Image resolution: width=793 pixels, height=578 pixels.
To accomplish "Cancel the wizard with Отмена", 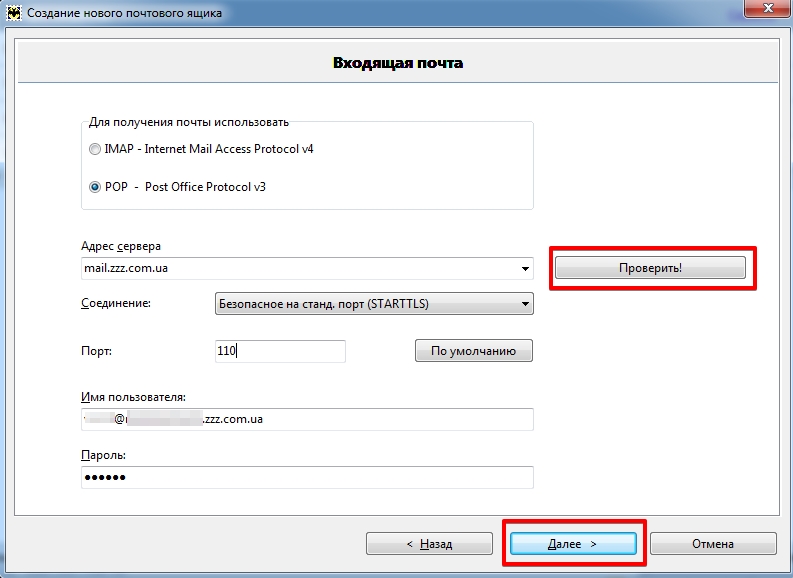I will pos(713,544).
